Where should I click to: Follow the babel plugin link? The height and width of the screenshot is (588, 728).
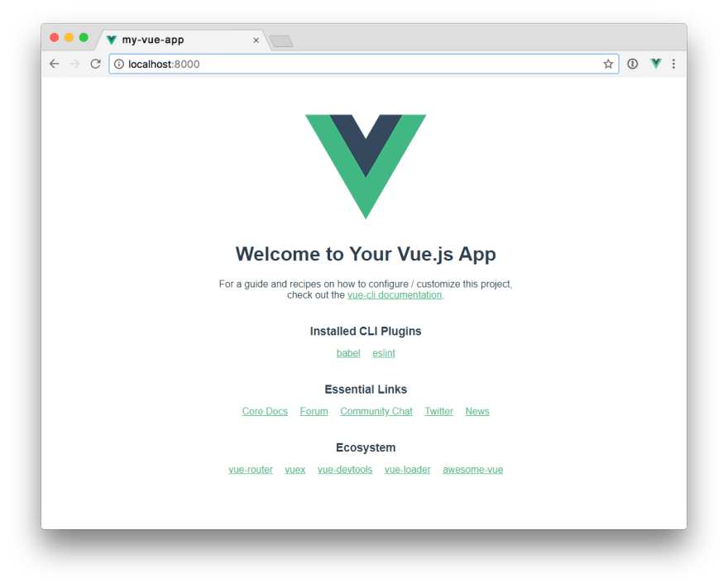[348, 353]
